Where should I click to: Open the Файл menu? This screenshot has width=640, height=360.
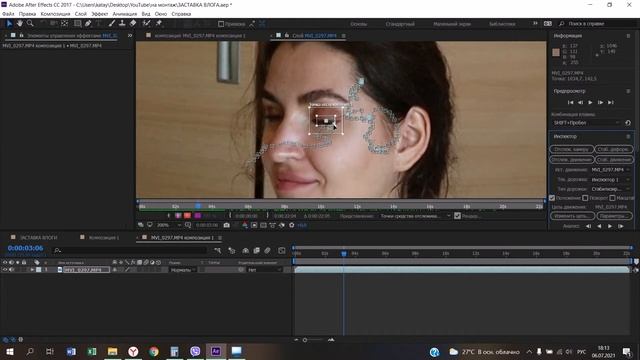(x=8, y=14)
